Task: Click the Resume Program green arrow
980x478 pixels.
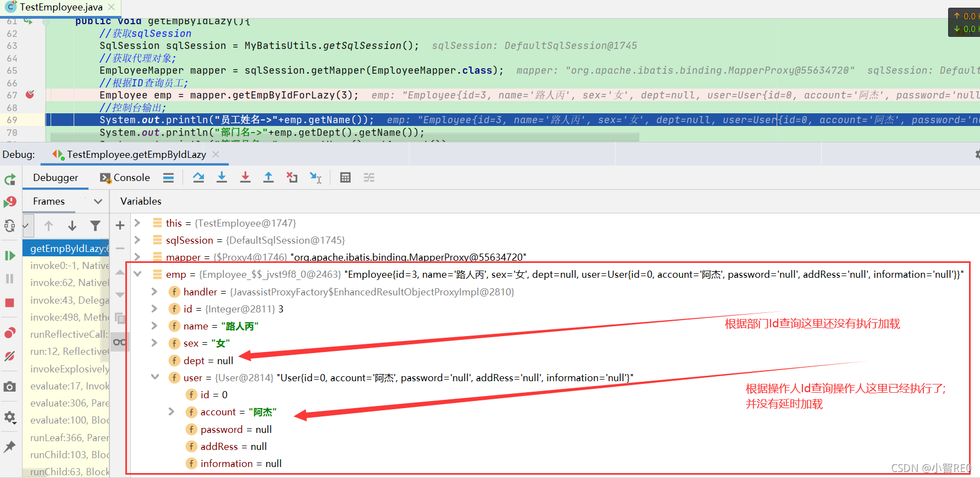Action: pos(10,256)
